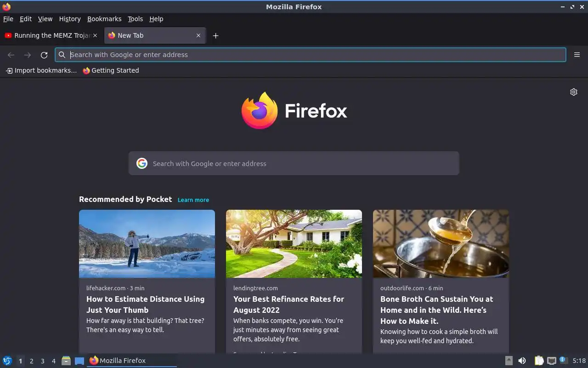Open the Bookmarks menu
The height and width of the screenshot is (368, 588).
click(104, 19)
